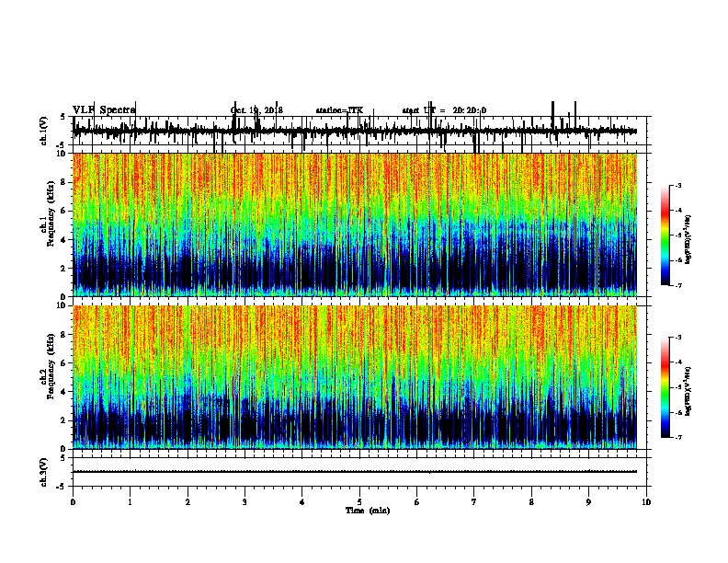Image resolution: width=728 pixels, height=563 pixels.
Task: Click the time axis tick label "8"
Action: [x=531, y=502]
